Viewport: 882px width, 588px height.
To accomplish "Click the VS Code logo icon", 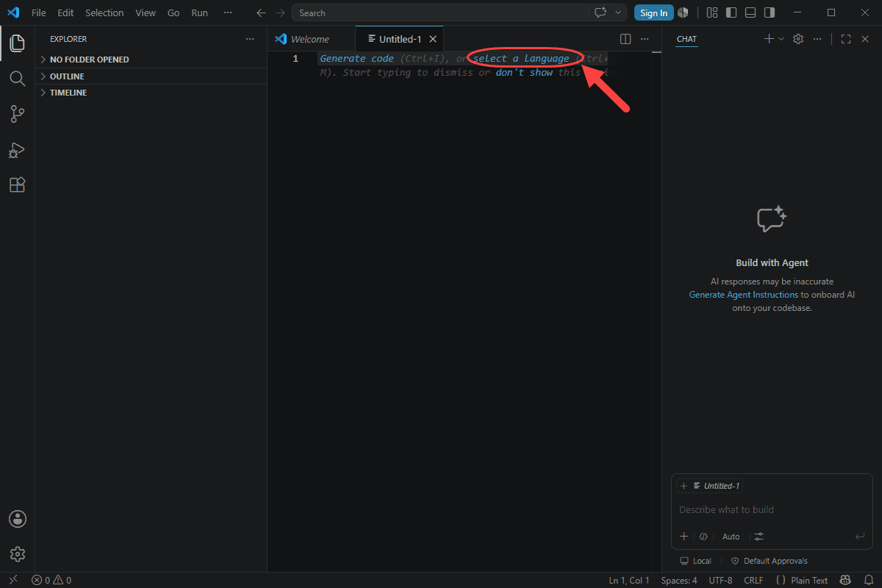I will coord(13,12).
